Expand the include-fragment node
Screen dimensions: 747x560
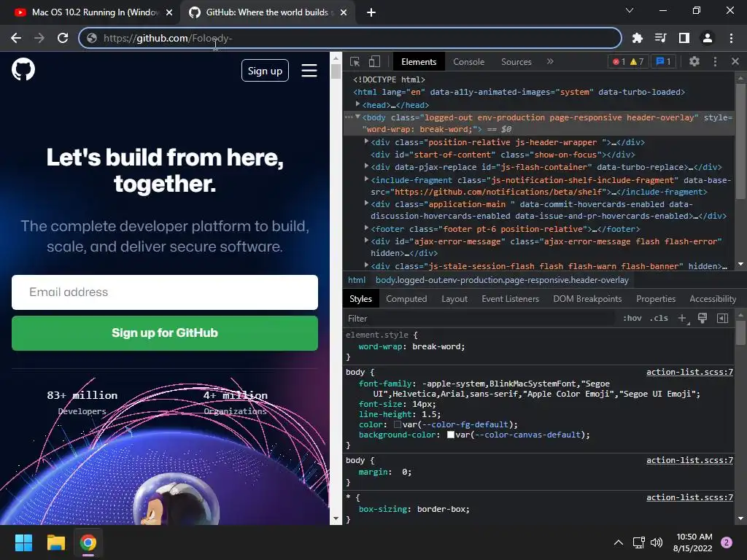tap(366, 179)
